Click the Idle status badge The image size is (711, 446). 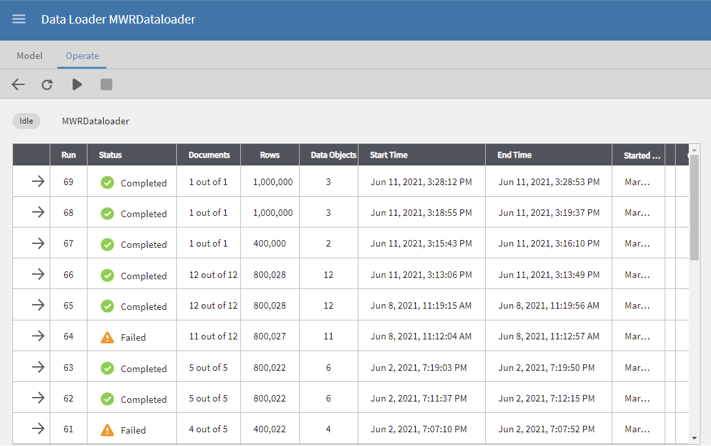click(26, 121)
